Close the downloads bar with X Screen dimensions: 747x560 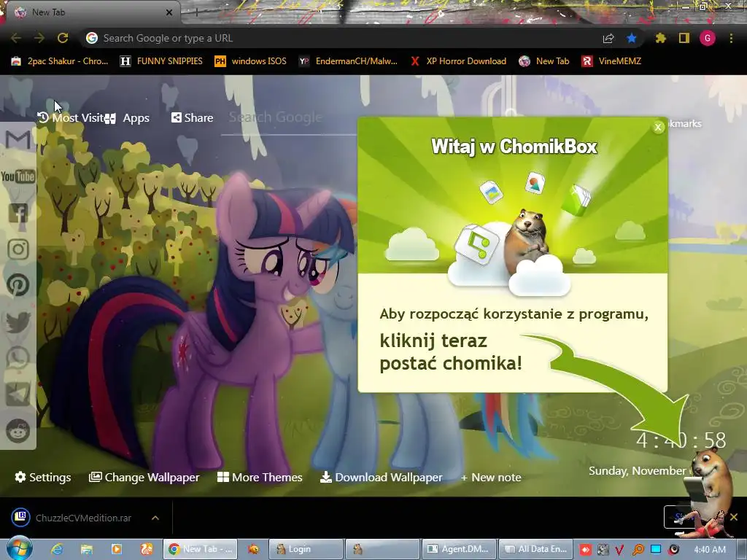[x=734, y=517]
